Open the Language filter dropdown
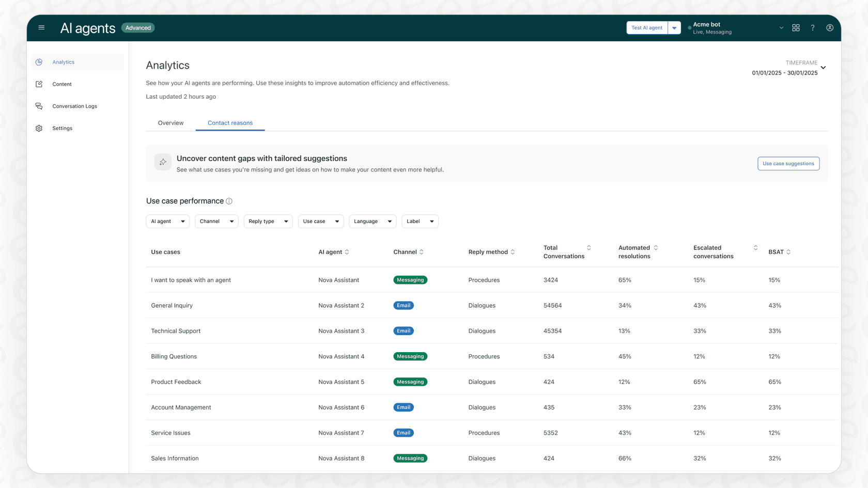This screenshot has height=488, width=868. [x=372, y=221]
